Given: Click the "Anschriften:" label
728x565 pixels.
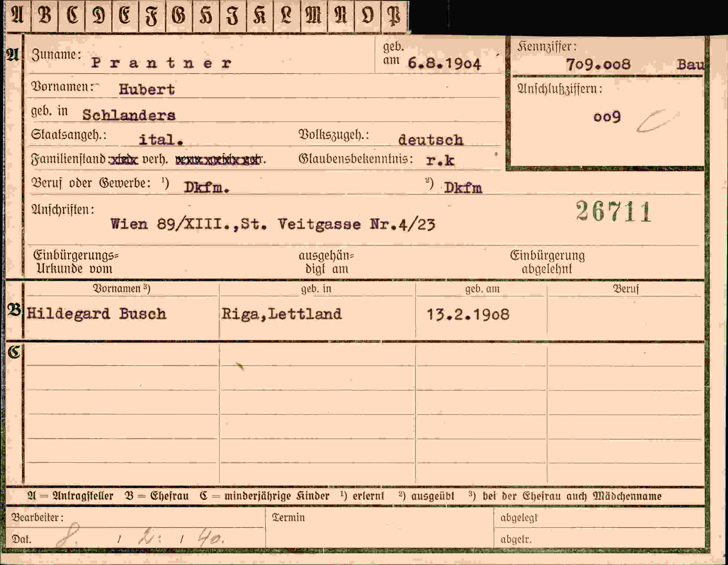Looking at the screenshot, I should coord(63,210).
